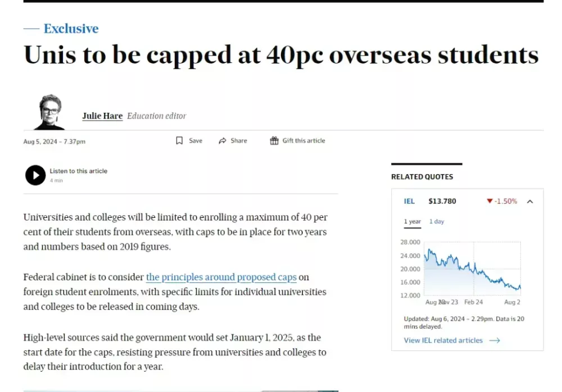Click the Gift this article text
Viewport: 562px width, 392px height.
coord(303,141)
